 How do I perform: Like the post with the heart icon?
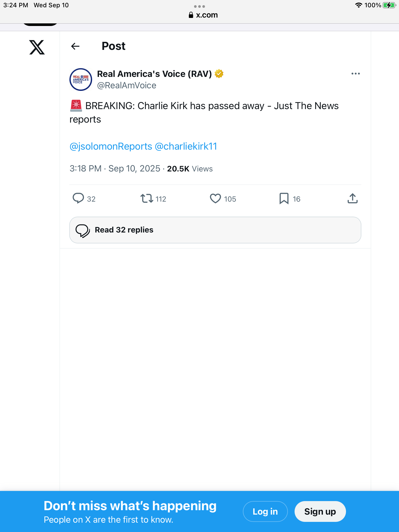pos(215,198)
